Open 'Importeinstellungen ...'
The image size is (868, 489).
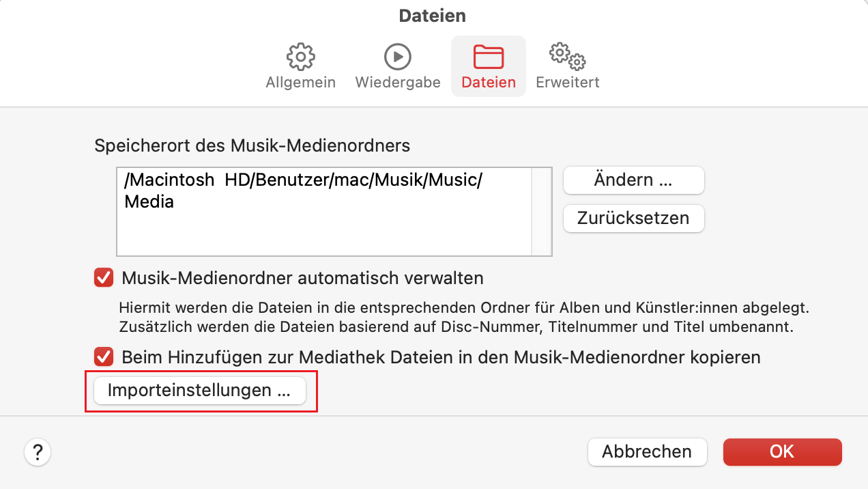pos(201,391)
